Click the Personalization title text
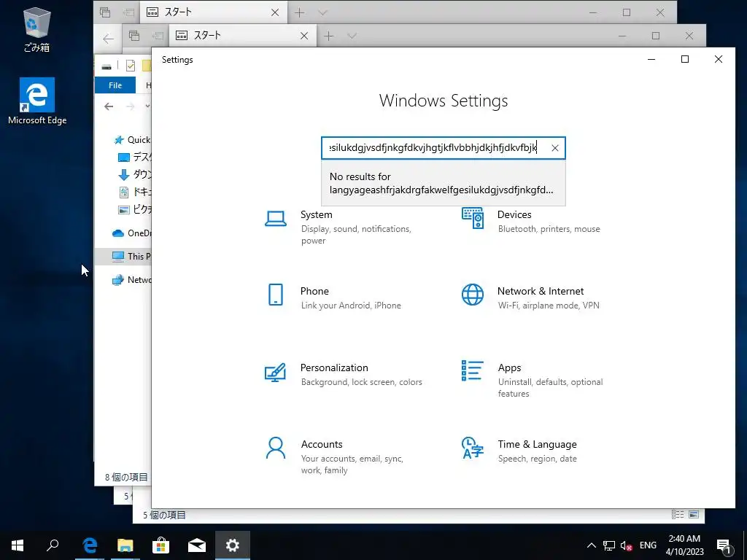Viewport: 747px width, 560px height. pyautogui.click(x=334, y=367)
